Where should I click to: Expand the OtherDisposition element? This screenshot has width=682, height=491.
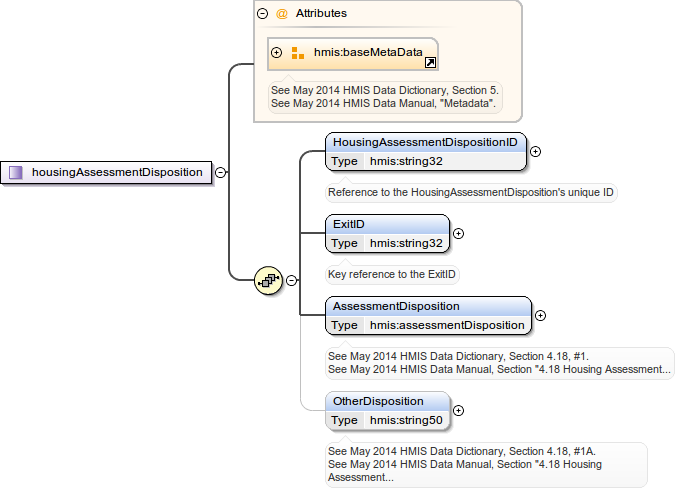pos(459,410)
